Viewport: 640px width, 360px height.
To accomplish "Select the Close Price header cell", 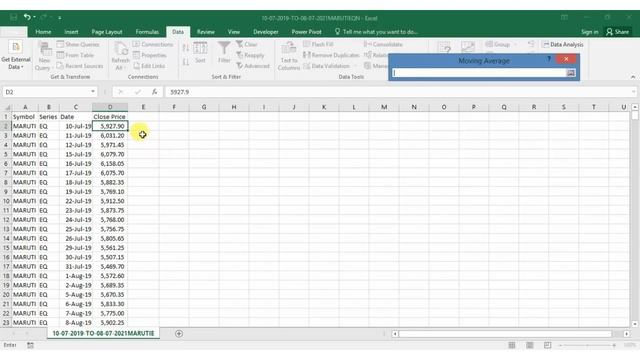I will point(110,117).
